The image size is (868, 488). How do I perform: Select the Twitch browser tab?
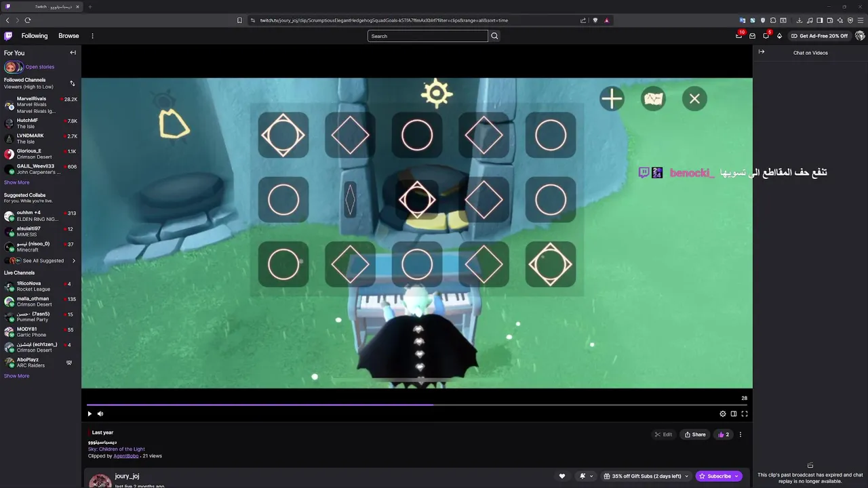click(x=42, y=7)
